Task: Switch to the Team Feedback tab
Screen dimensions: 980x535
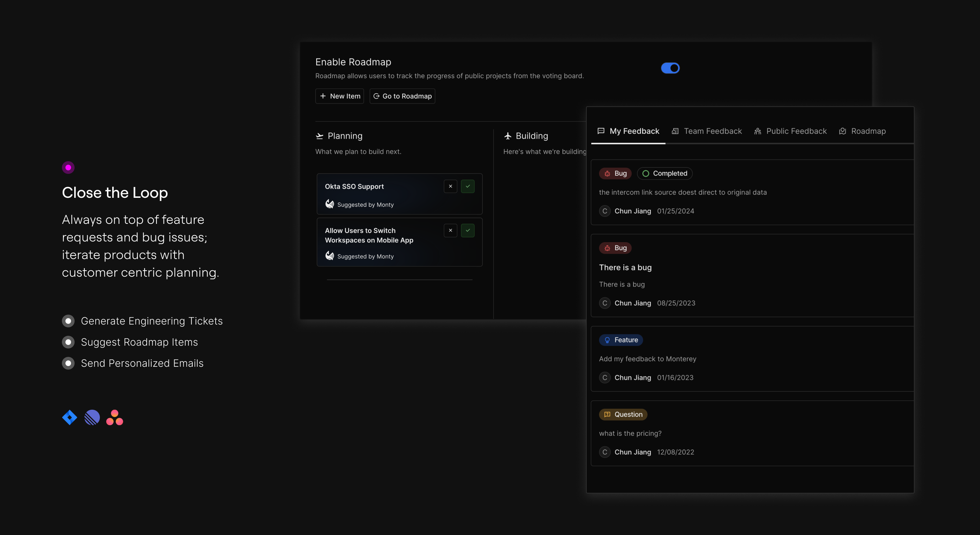Action: [x=706, y=131]
